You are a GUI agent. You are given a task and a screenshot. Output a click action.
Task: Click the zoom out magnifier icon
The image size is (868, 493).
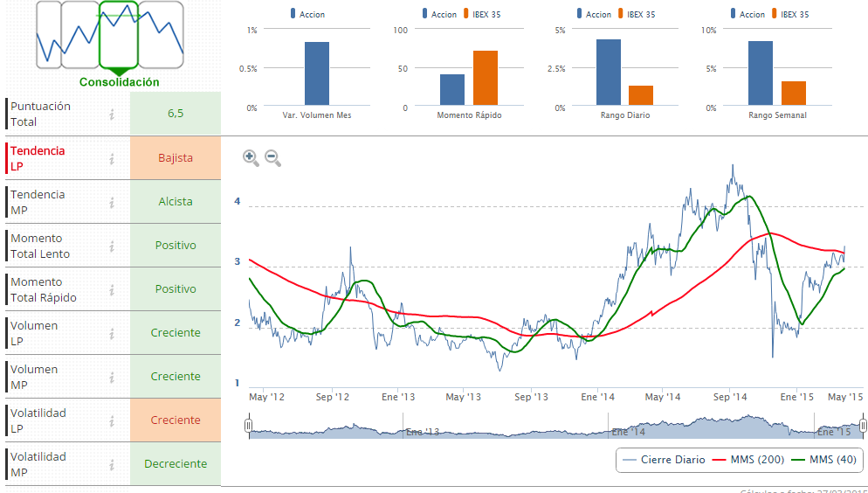point(272,158)
